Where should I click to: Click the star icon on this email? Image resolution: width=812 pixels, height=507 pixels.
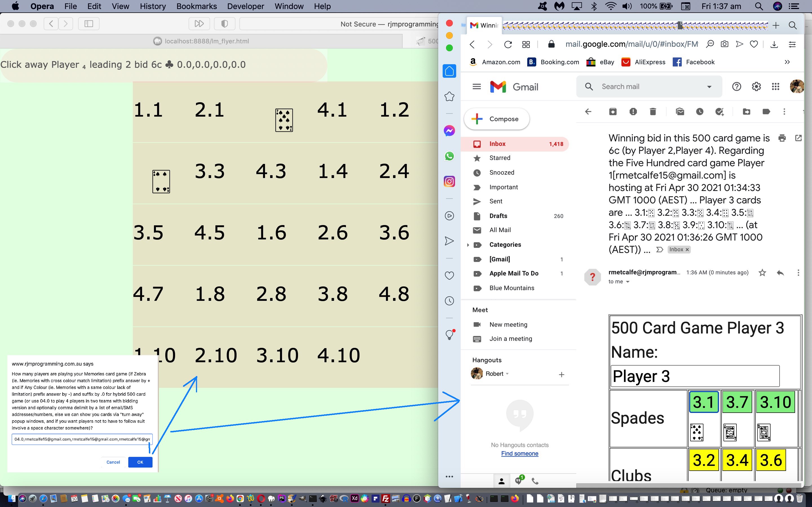point(762,273)
